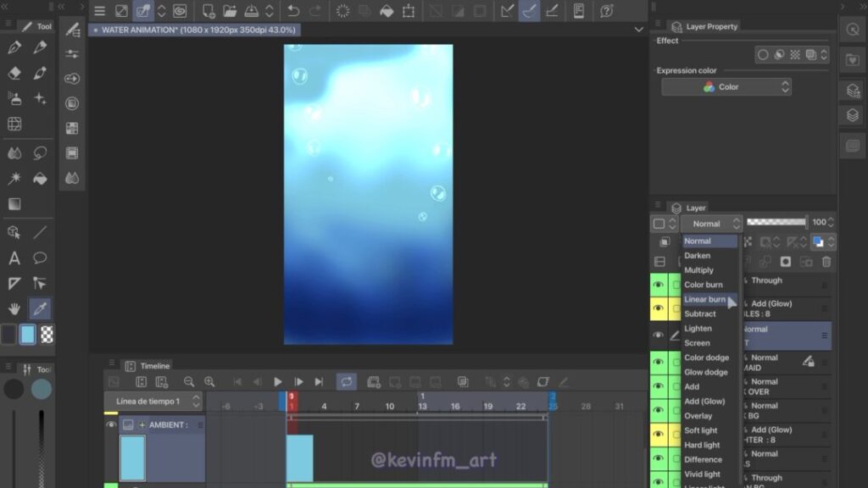
Task: Create a new file from the command bar
Action: 209,11
